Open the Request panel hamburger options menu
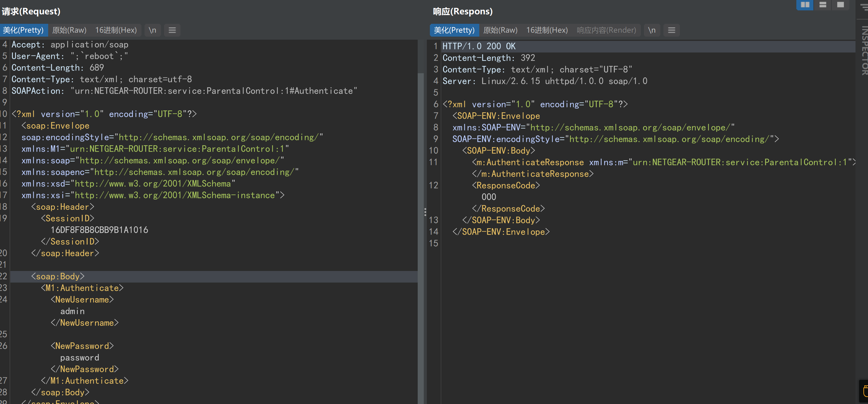Viewport: 868px width, 404px height. pos(172,30)
